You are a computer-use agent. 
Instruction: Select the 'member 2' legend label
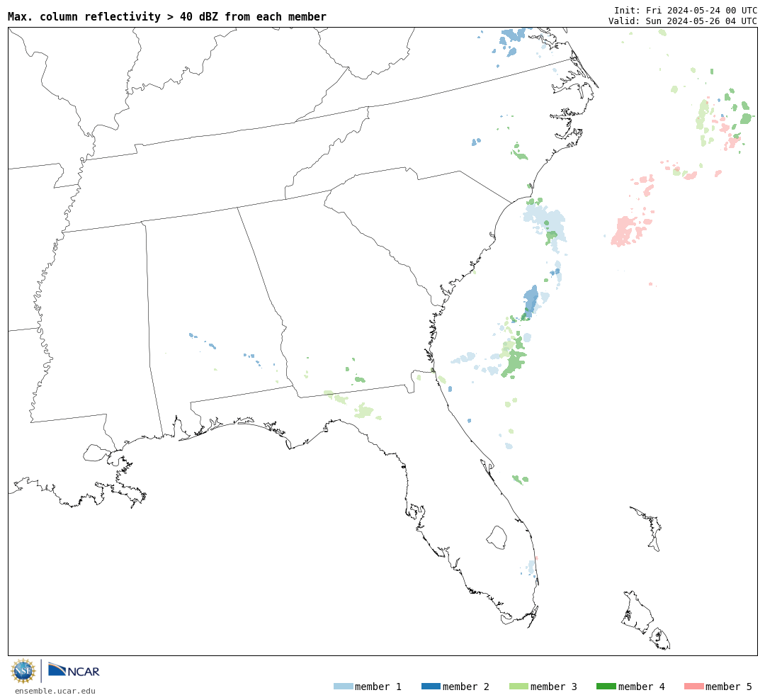[466, 687]
